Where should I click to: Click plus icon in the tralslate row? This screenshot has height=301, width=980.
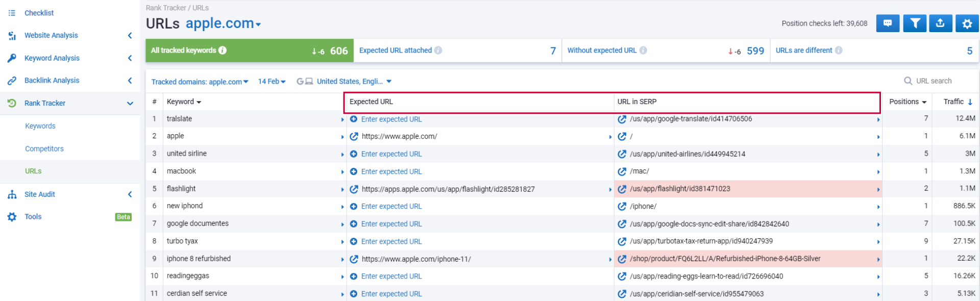pos(354,119)
